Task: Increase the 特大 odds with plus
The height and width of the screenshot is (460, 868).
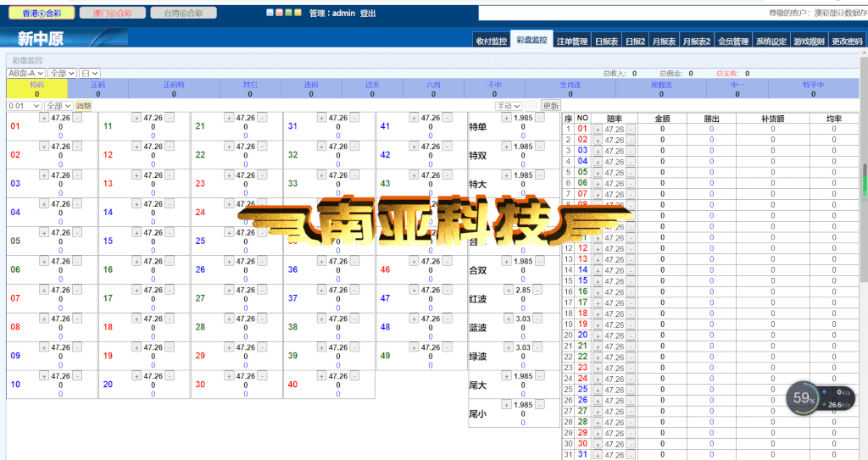Action: click(x=506, y=175)
